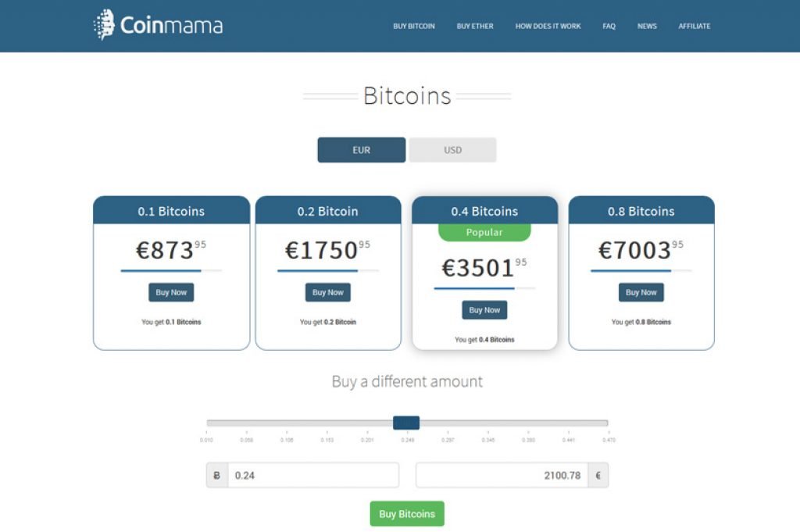Click the bitcoin amount field showing 0.24

pyautogui.click(x=313, y=476)
